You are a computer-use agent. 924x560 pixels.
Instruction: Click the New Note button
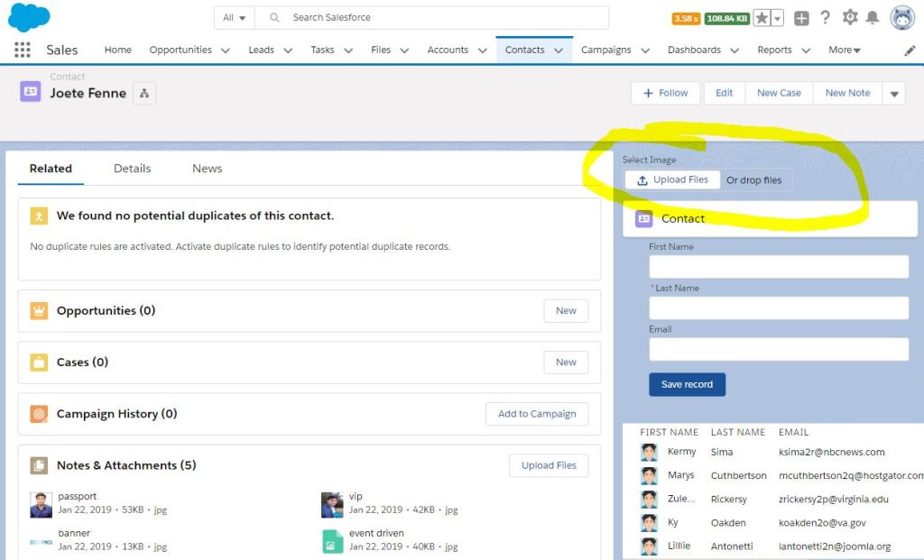point(847,93)
